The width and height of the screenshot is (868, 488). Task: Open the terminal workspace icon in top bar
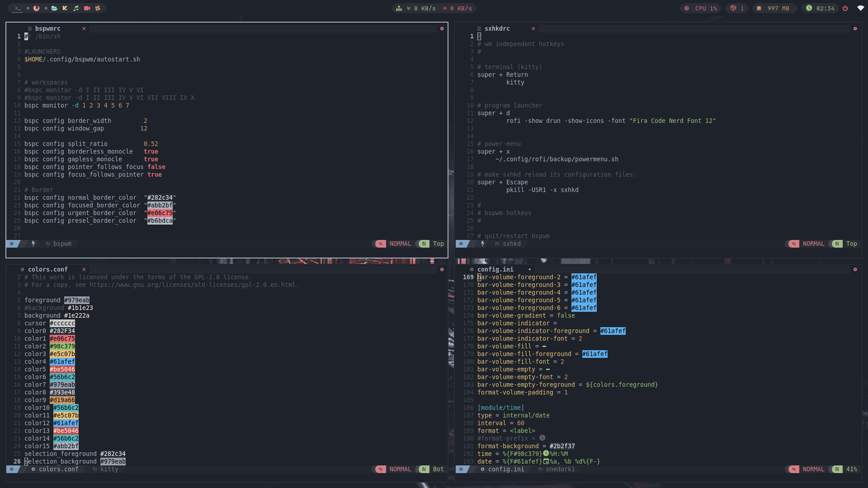(18, 8)
